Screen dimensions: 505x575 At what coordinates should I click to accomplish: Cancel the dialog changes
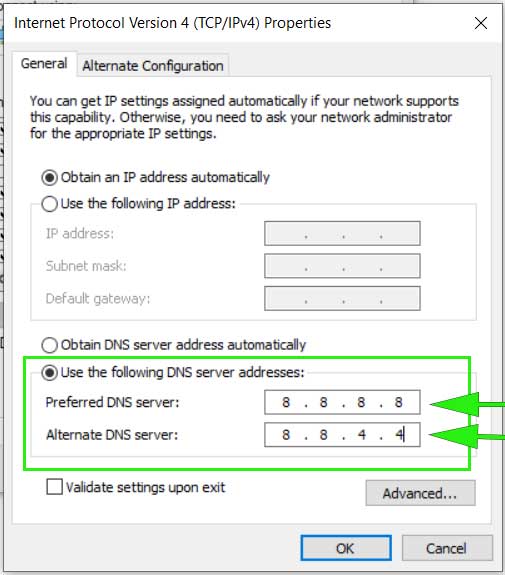click(447, 548)
